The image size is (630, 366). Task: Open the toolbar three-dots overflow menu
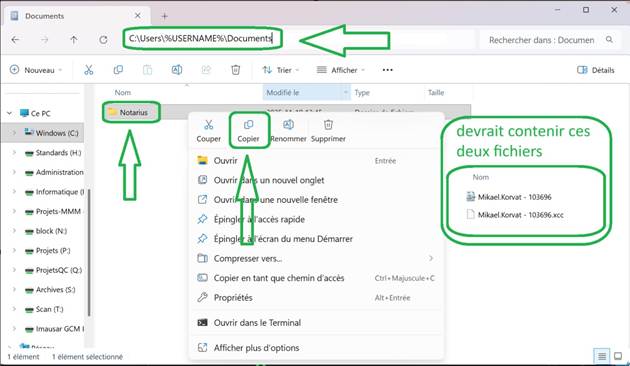tap(387, 70)
